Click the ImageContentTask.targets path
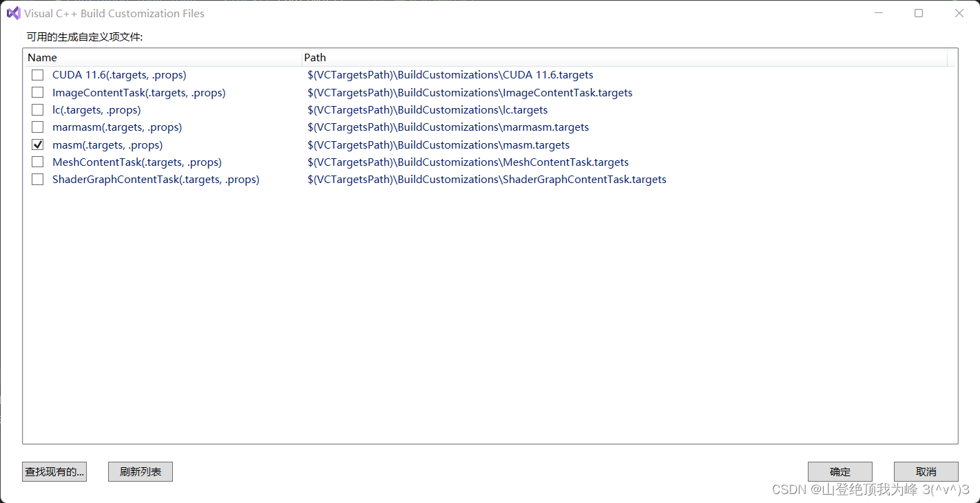Screen dimensions: 980x503 [470, 92]
